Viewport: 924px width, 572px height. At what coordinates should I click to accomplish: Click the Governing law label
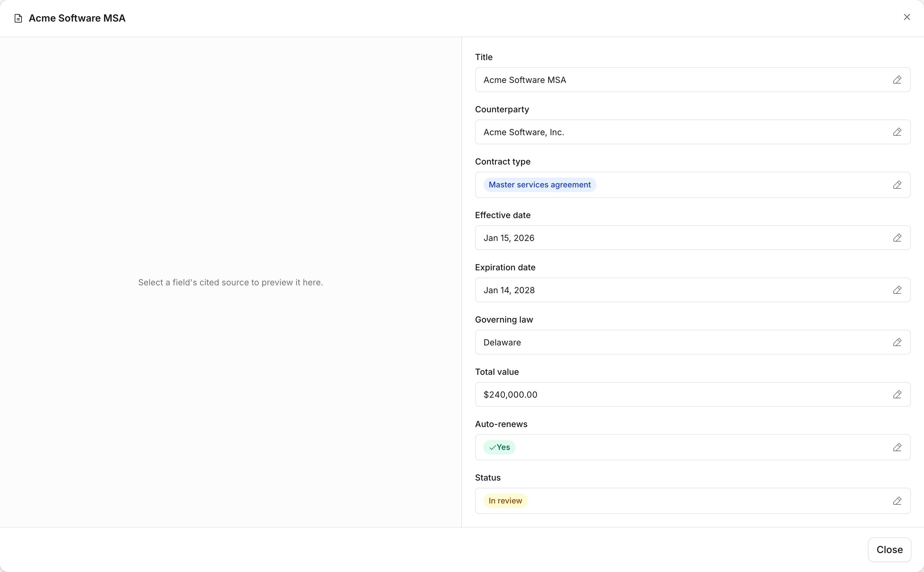coord(504,320)
